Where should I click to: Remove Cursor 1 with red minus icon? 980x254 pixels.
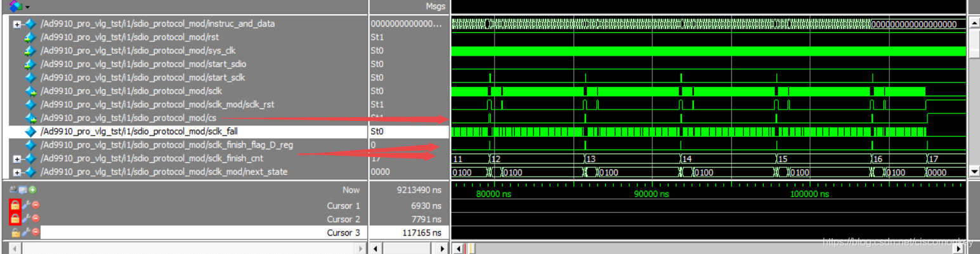[36, 205]
